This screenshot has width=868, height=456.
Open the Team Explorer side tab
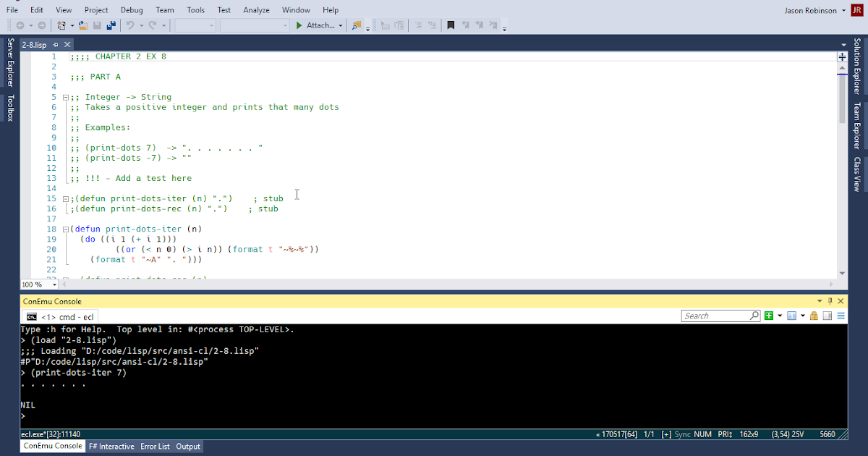click(x=857, y=126)
